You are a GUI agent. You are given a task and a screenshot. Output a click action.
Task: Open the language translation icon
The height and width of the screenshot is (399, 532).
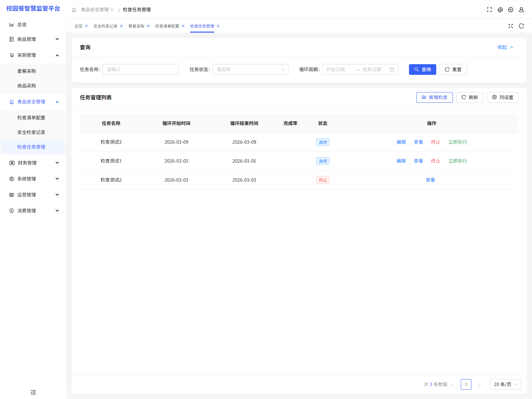[x=500, y=10]
